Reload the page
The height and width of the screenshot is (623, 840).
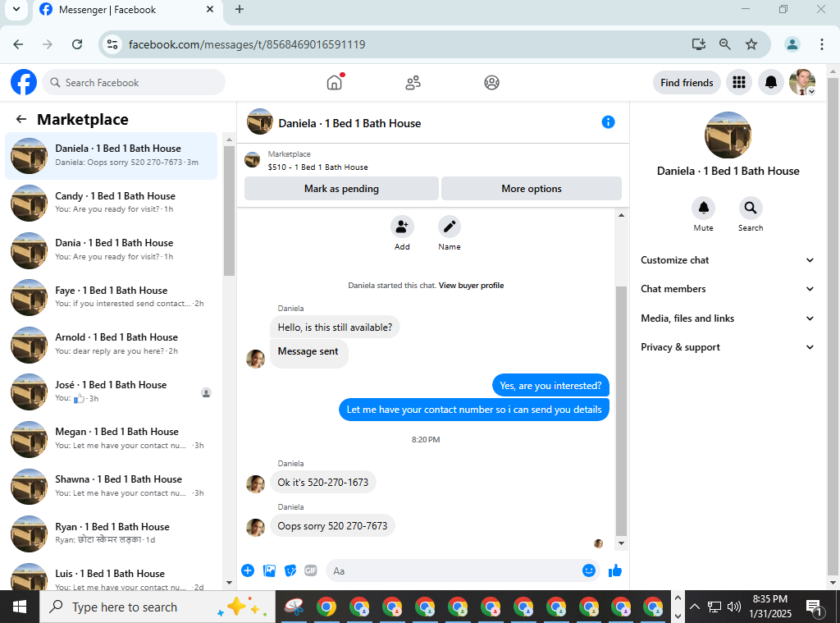pyautogui.click(x=77, y=44)
